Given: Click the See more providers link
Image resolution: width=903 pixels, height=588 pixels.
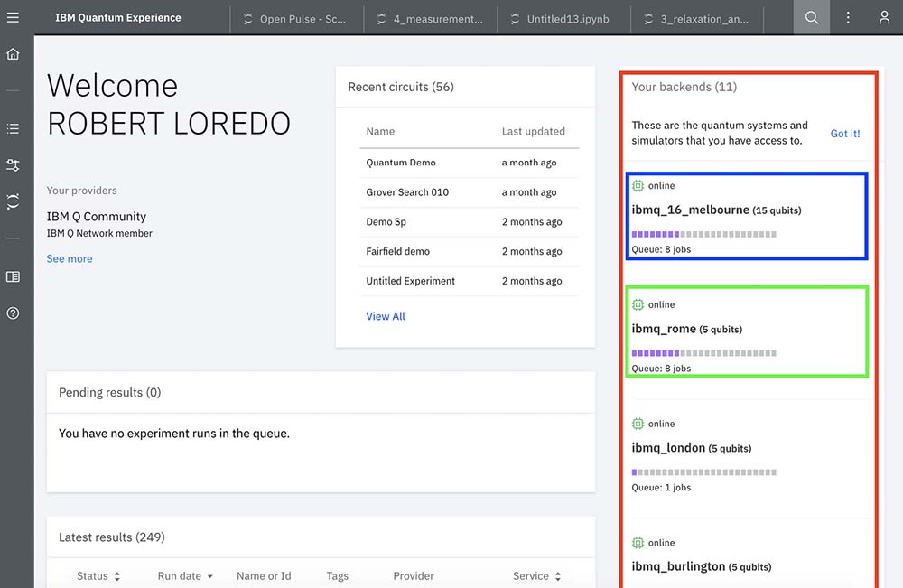Looking at the screenshot, I should tap(70, 258).
